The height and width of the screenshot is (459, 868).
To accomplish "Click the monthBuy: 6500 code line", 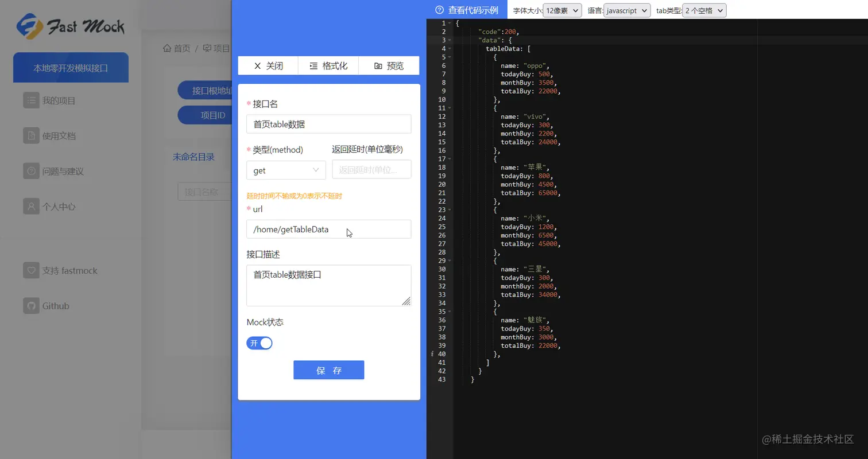I will click(529, 235).
